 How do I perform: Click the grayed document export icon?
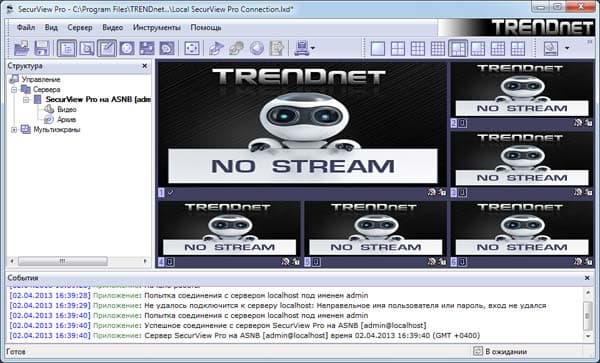pos(277,48)
